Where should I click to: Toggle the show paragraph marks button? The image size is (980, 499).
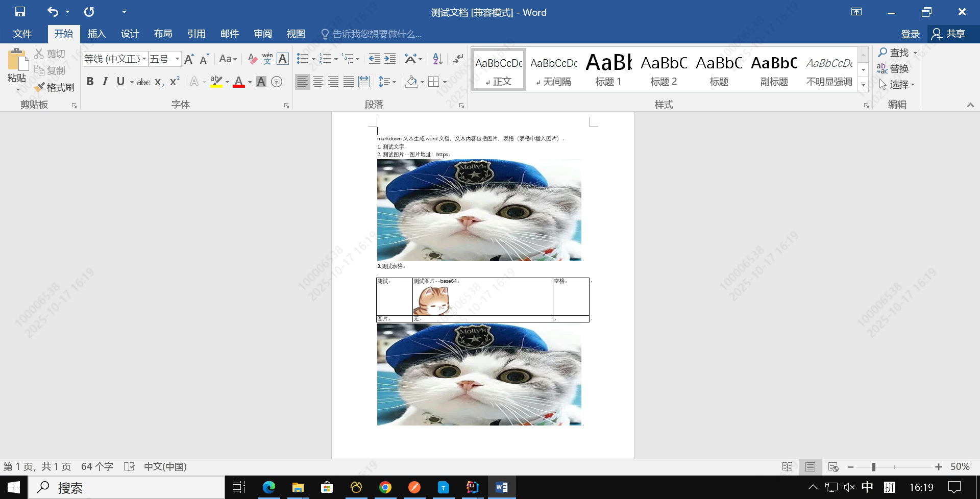[457, 59]
